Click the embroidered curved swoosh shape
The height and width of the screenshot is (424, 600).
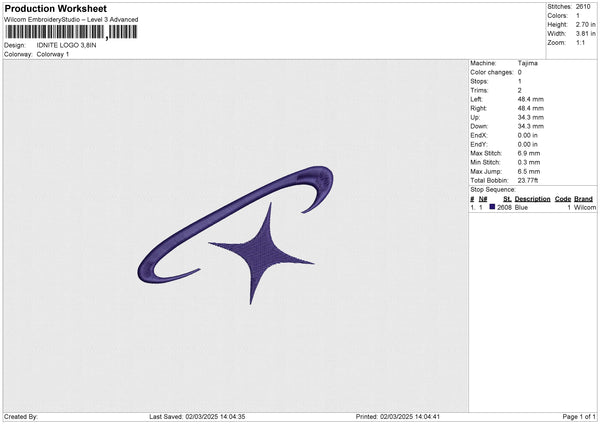coord(235,225)
